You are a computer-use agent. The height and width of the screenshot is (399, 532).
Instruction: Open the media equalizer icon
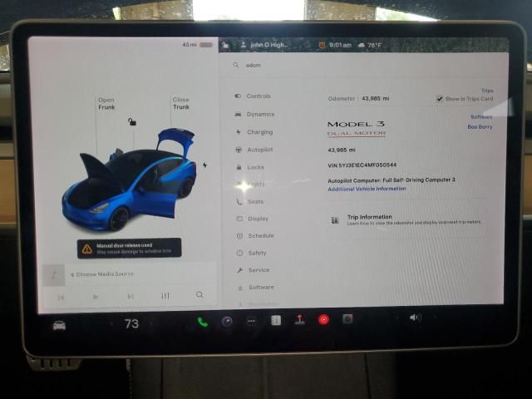[x=165, y=295]
